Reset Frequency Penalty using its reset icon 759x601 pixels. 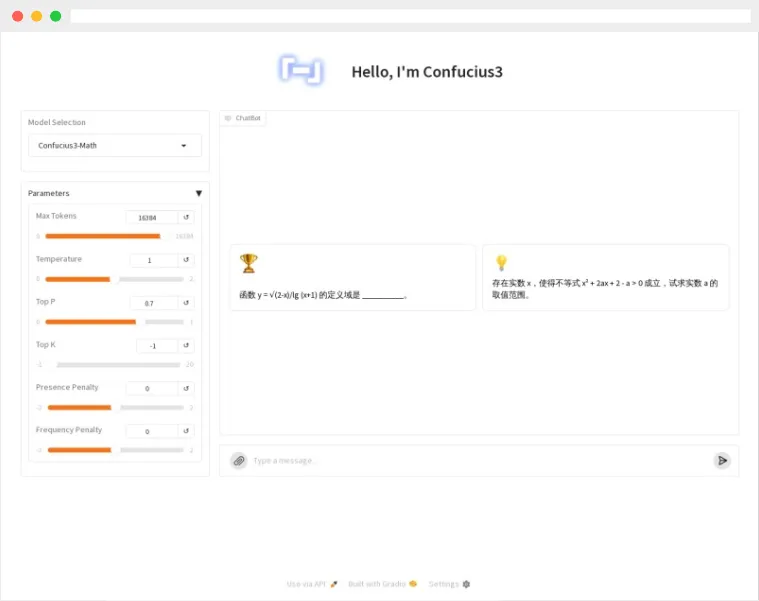186,431
